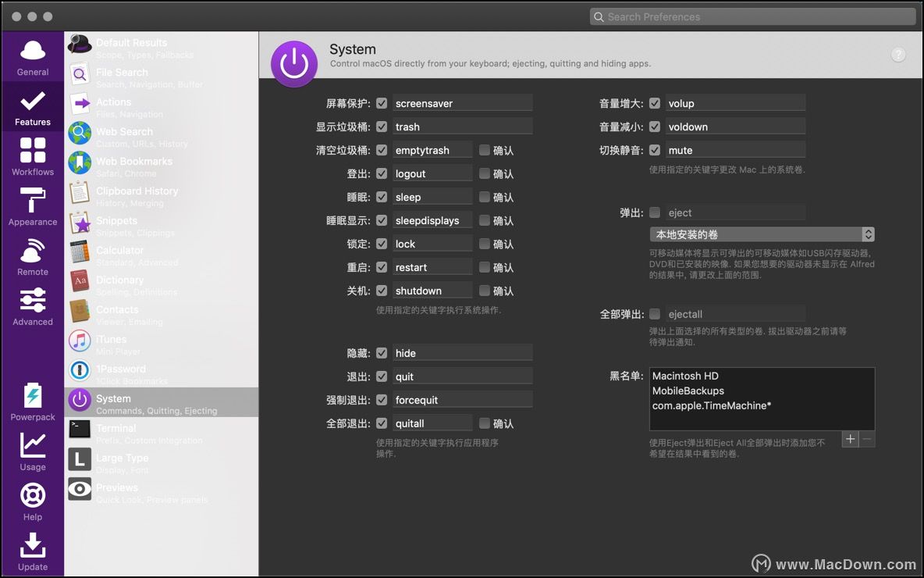Toggle the mute keyword checkbox
The image size is (924, 578).
pos(655,150)
